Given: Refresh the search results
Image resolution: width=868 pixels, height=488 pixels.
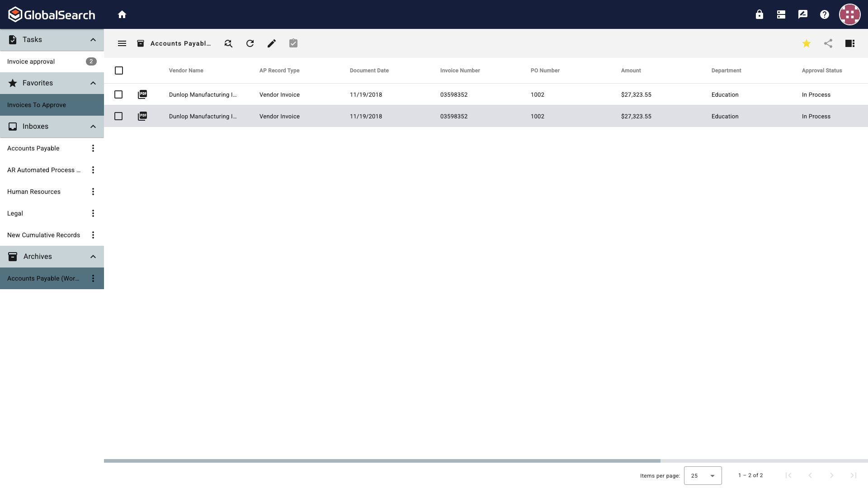Looking at the screenshot, I should coord(250,43).
